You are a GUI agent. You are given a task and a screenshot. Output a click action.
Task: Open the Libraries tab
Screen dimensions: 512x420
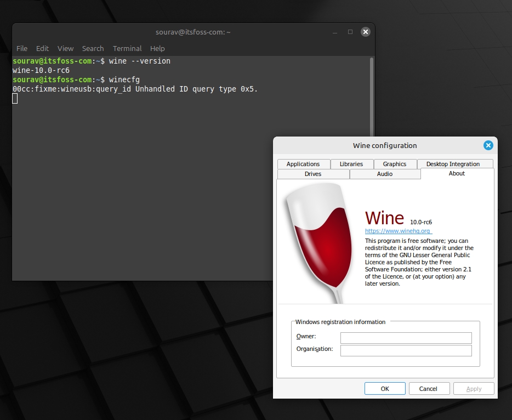coord(351,163)
